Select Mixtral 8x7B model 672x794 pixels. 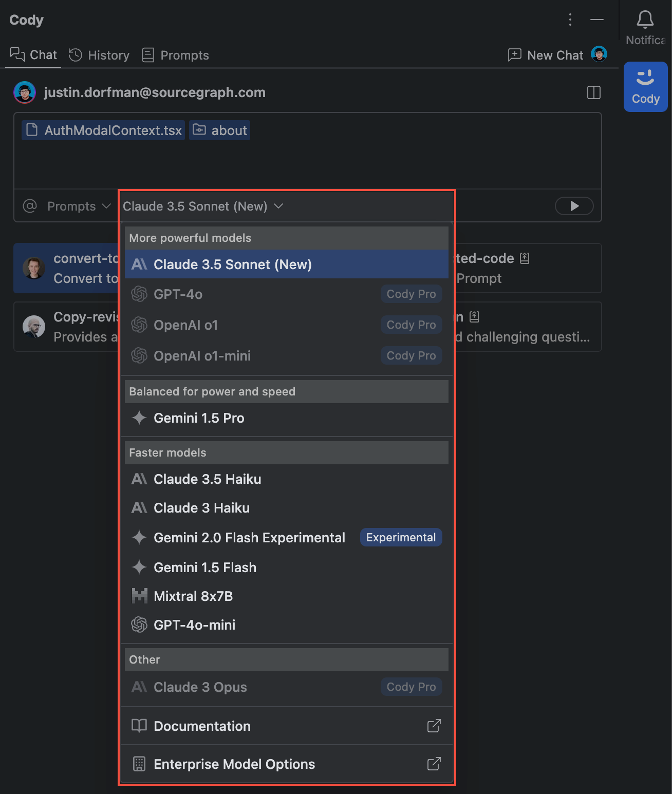287,596
